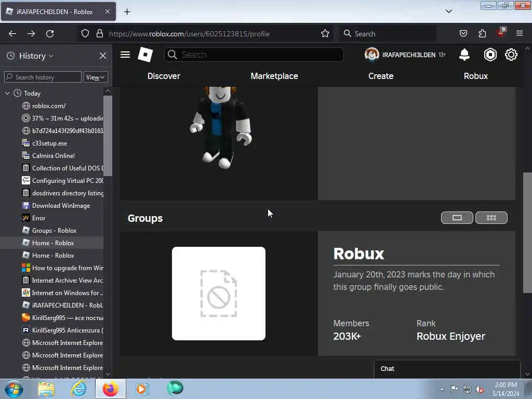Click the muted volume tray icon

pyautogui.click(x=480, y=390)
